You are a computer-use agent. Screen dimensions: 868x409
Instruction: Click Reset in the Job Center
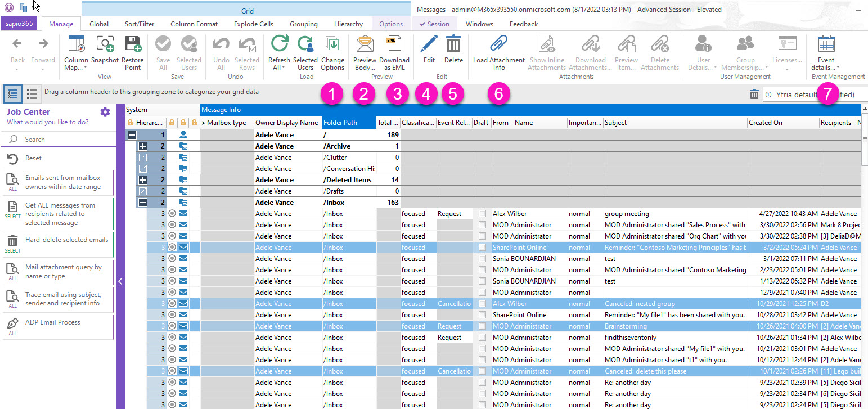pos(34,158)
